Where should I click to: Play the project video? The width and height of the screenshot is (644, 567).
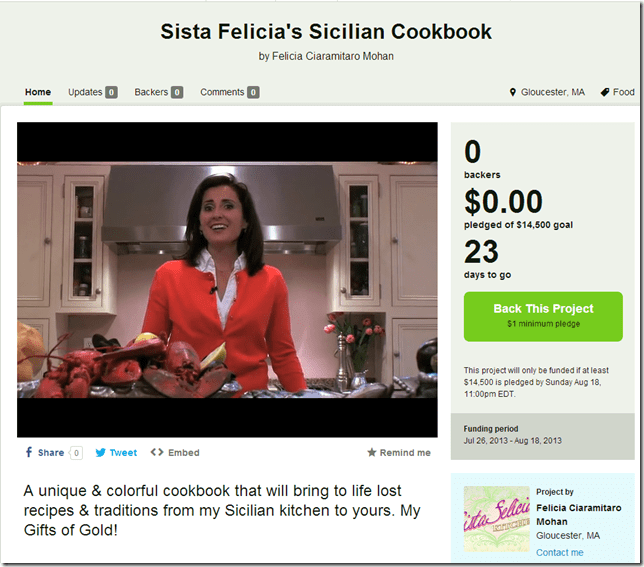pyautogui.click(x=227, y=280)
